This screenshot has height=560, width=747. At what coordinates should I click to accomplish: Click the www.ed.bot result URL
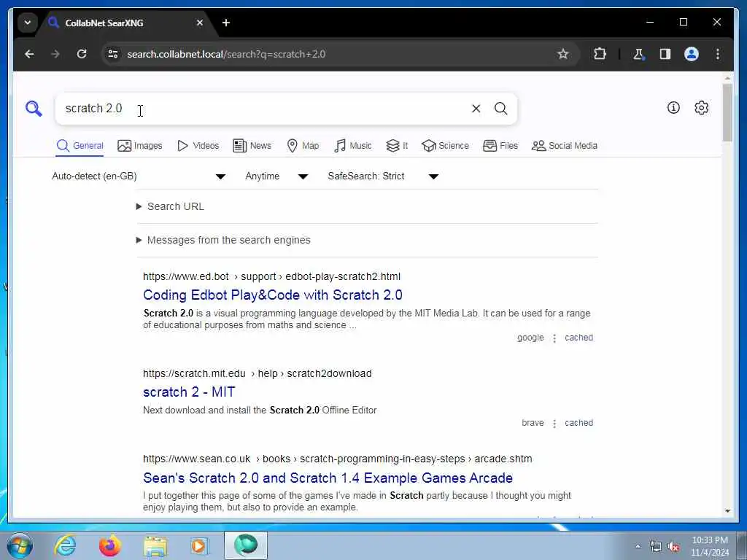pyautogui.click(x=271, y=276)
